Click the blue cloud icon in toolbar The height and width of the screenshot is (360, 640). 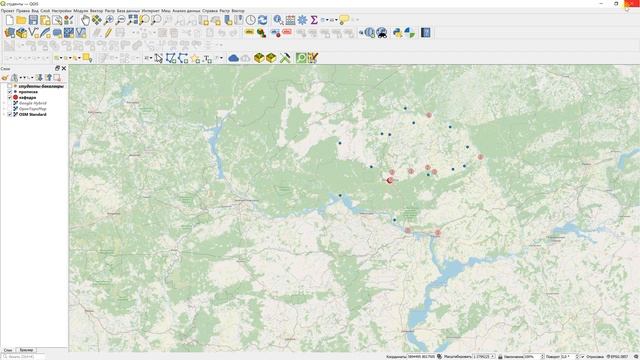coord(233,58)
